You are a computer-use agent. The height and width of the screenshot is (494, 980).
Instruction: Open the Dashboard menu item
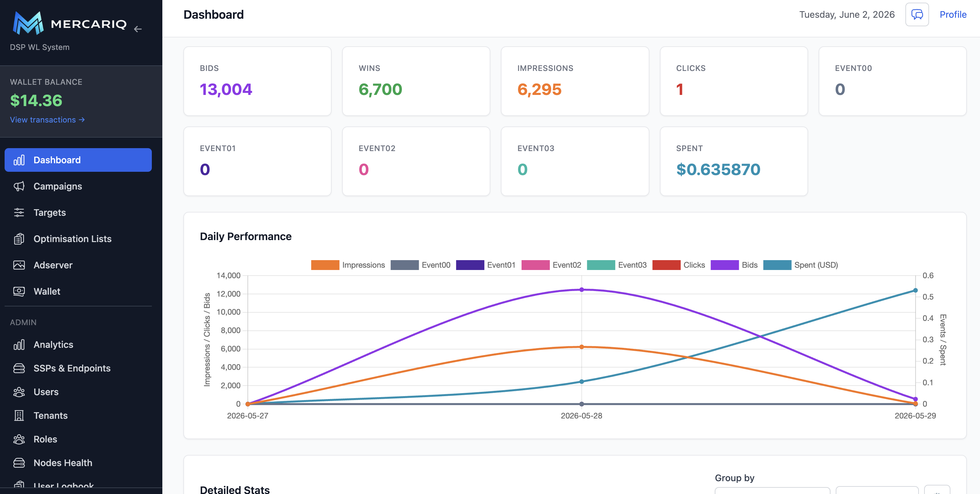(78, 160)
